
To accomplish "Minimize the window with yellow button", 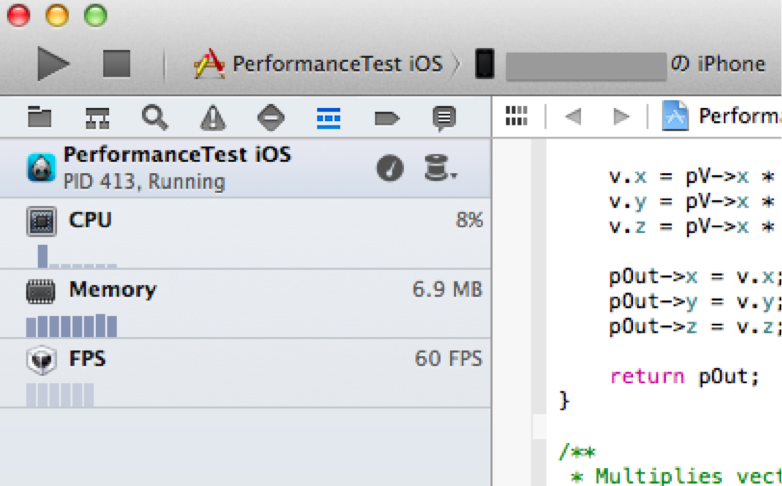I will pyautogui.click(x=57, y=15).
